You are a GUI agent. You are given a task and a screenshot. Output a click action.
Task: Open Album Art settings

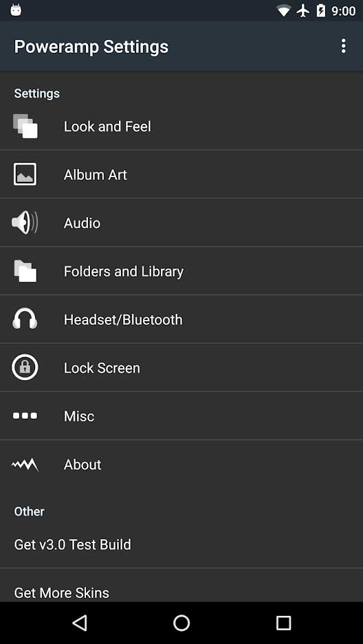tap(181, 174)
